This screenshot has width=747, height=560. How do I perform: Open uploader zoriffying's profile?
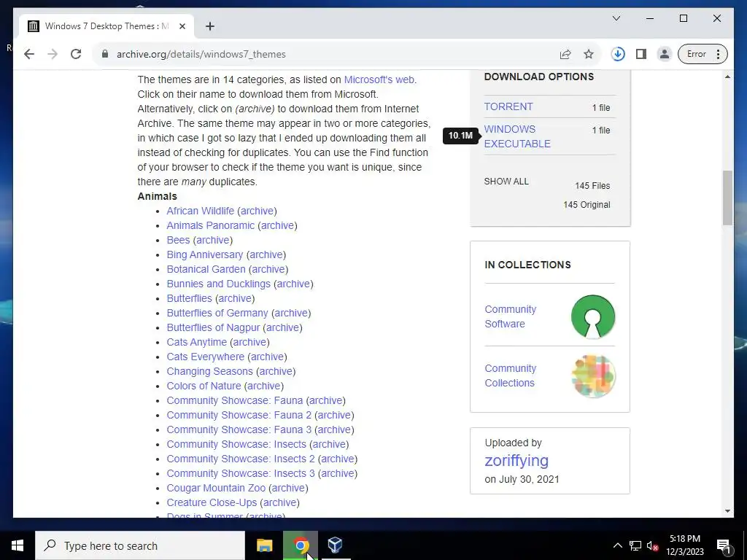[x=516, y=461]
